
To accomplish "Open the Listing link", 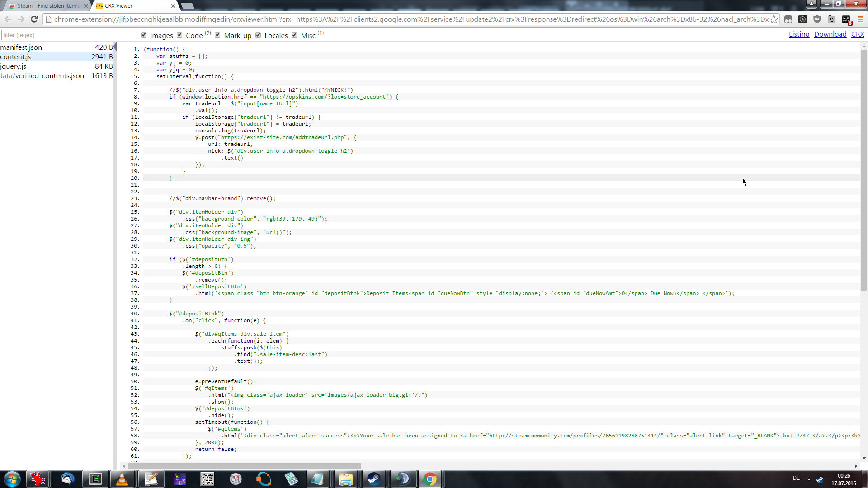I will pyautogui.click(x=799, y=34).
